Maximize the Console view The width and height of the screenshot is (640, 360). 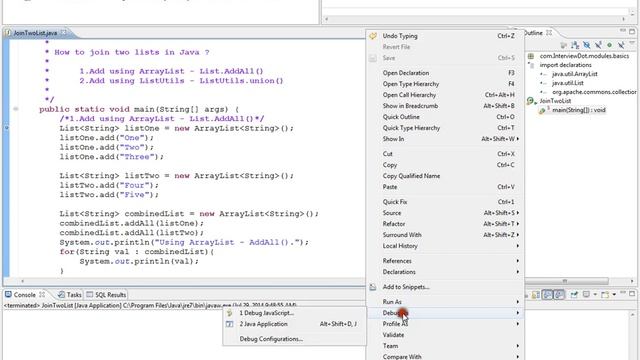632,293
